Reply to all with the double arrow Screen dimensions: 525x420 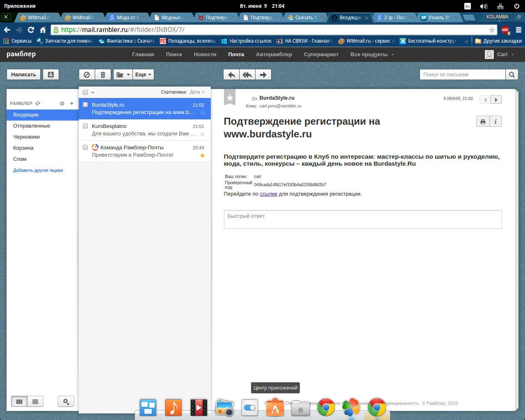click(247, 75)
